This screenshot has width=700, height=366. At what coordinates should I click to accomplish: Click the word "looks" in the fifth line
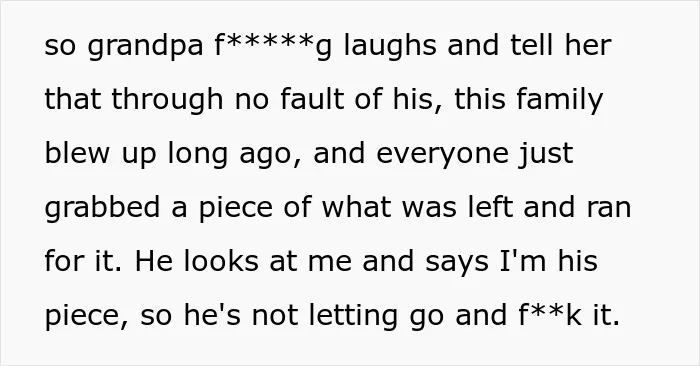coord(221,261)
